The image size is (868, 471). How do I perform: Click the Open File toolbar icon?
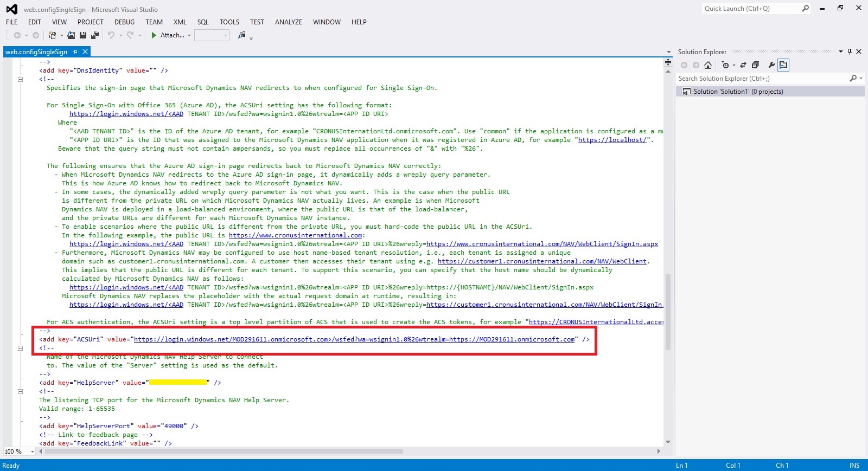[x=71, y=35]
